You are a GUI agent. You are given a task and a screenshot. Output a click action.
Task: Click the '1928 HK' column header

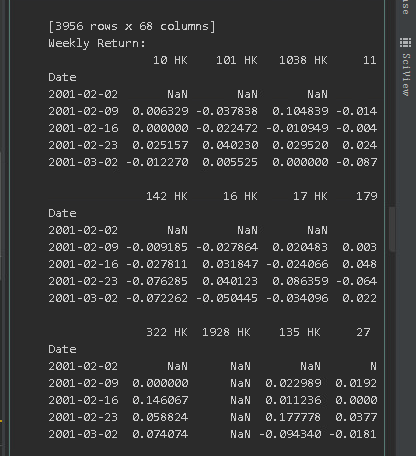tap(226, 332)
